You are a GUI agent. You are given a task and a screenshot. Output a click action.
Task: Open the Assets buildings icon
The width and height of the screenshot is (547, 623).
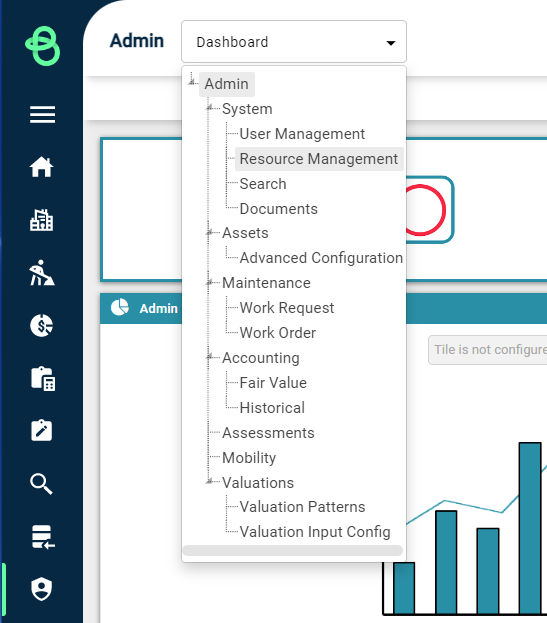pyautogui.click(x=42, y=220)
